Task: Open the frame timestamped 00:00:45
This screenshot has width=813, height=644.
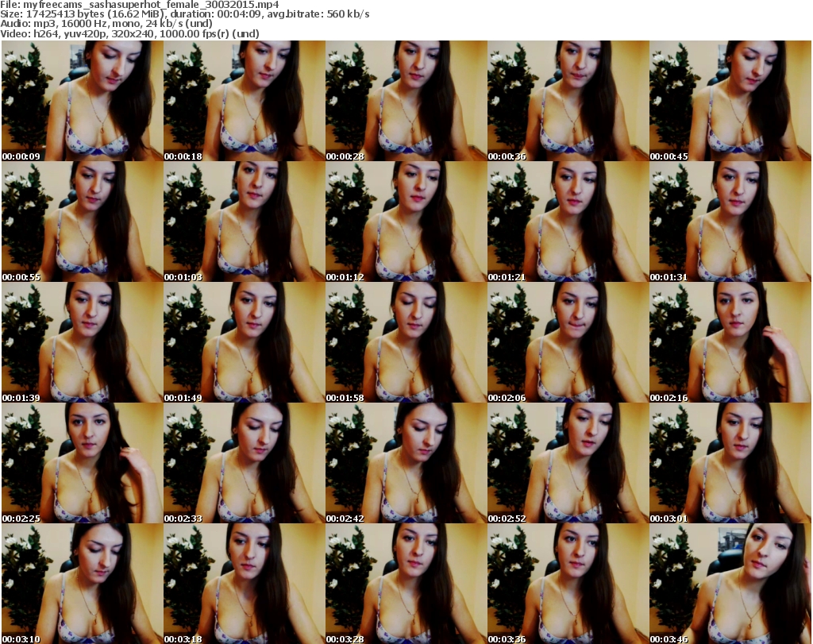Action: [730, 101]
